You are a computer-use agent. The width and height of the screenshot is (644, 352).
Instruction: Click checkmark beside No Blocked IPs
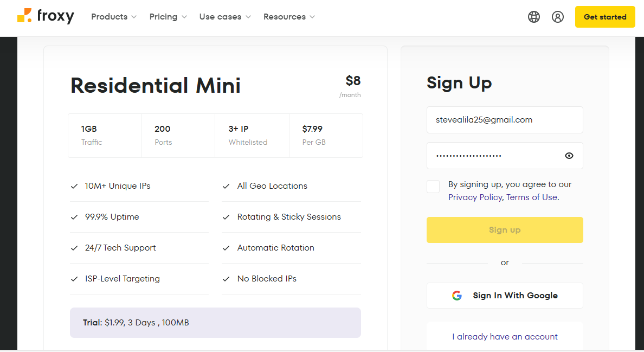pos(226,279)
